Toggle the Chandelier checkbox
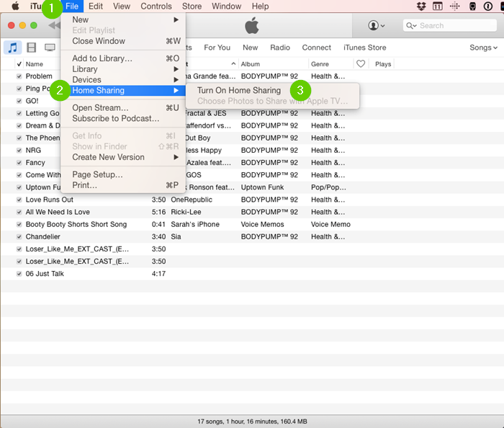Screen dimensions: 504x428 point(19,236)
